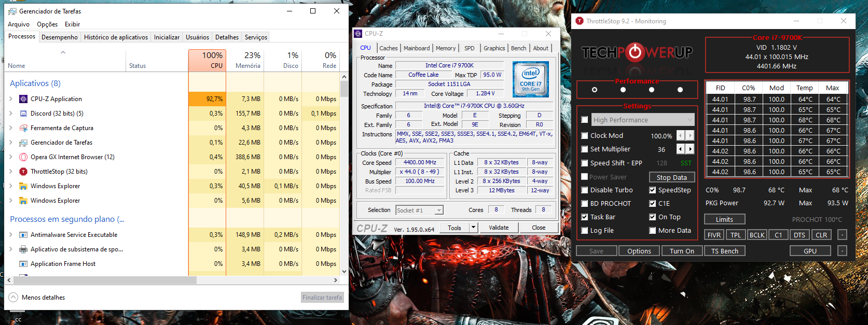Viewport: 868px width, 325px height.
Task: Open the Limits button in ThrottleStop
Action: coord(724,219)
